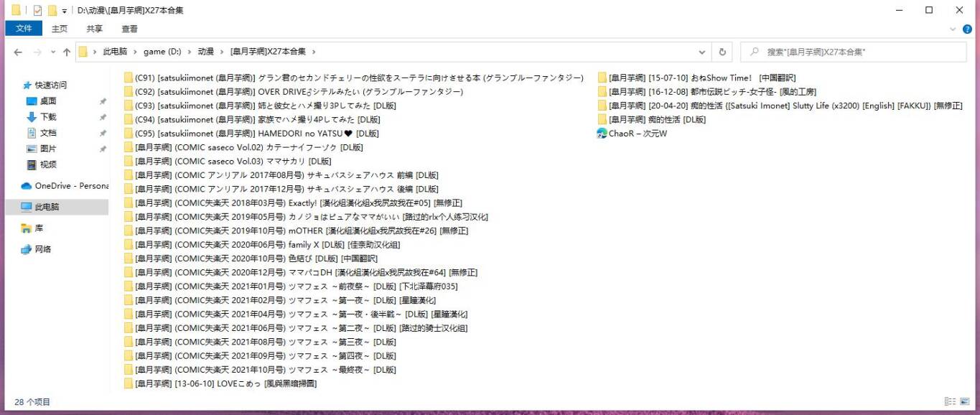Select the COMIC失楽天 2020年10月号 色結び folder name
The width and height of the screenshot is (980, 415).
(x=256, y=258)
